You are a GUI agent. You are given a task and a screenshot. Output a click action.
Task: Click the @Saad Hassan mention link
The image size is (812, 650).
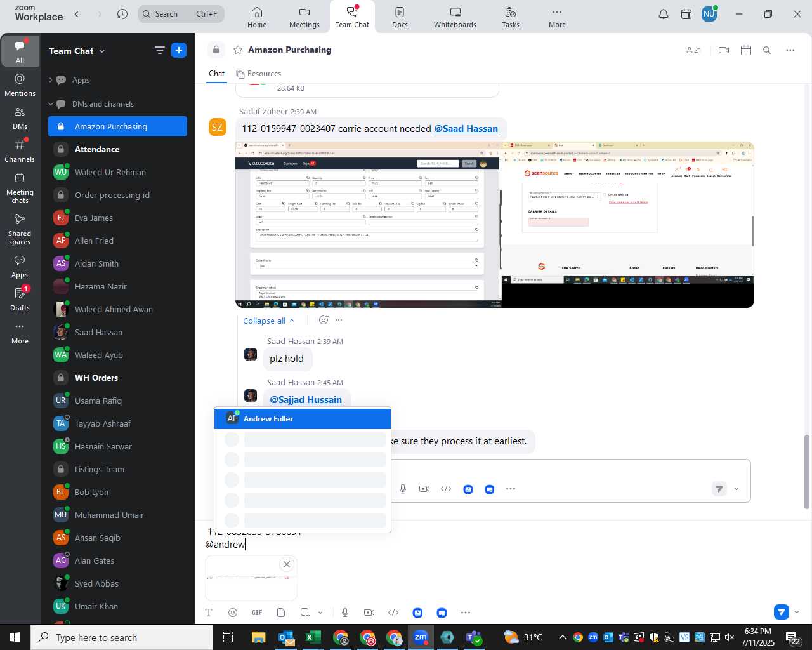coord(466,129)
